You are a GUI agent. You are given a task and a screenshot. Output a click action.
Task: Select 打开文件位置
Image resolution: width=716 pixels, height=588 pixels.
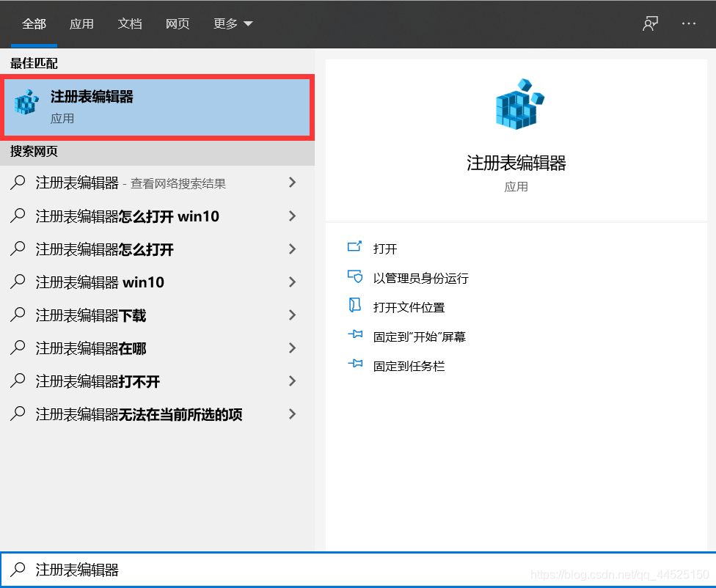click(409, 307)
